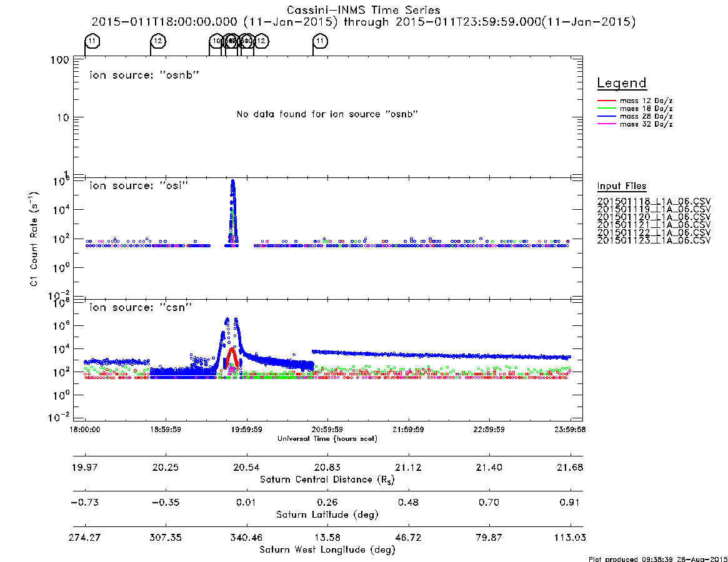Viewport: 728px width, 562px height.
Task: Click the 'mass 32 Da/z' legend label
Action: click(646, 124)
